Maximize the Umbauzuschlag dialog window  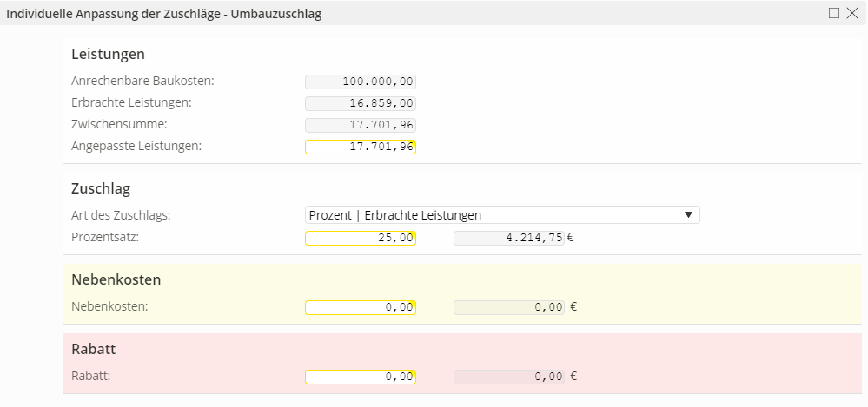point(834,13)
